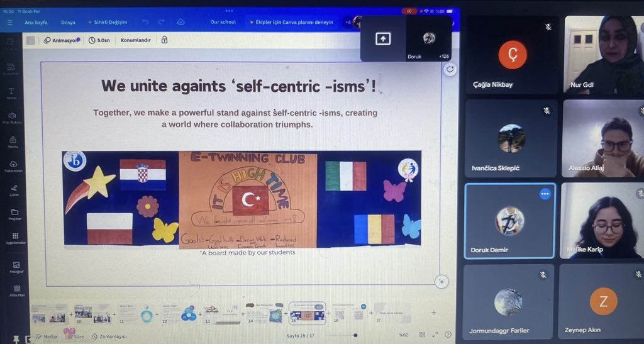Click the 'Our school' design title

click(223, 22)
